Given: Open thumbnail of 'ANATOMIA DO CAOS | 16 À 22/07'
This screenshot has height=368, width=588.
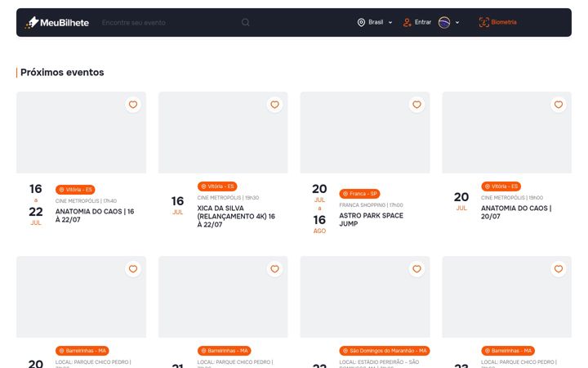Looking at the screenshot, I should coord(82,132).
